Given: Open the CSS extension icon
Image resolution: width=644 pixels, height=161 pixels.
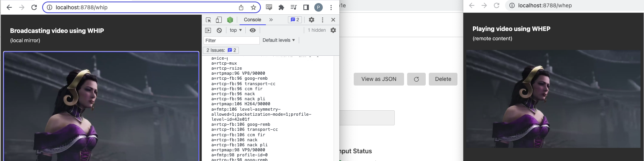Looking at the screenshot, I should (269, 7).
